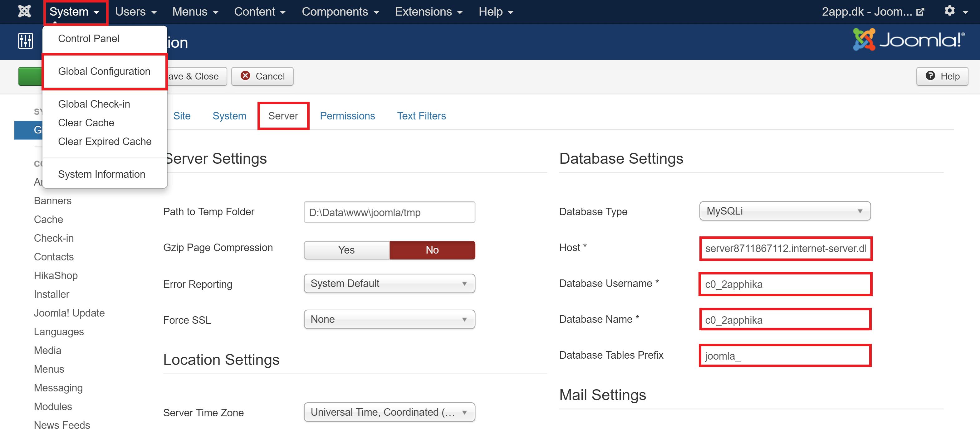The height and width of the screenshot is (436, 980).
Task: Click the red X icon on Cancel
Action: tap(245, 76)
